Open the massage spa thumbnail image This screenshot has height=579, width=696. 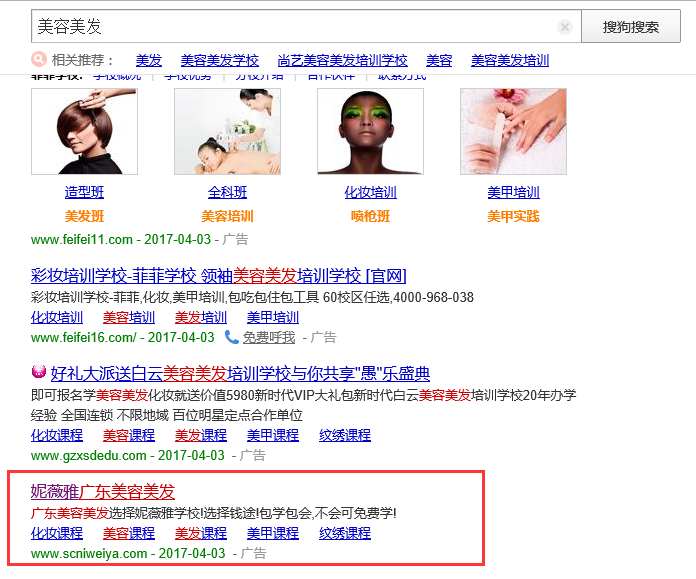tap(227, 131)
